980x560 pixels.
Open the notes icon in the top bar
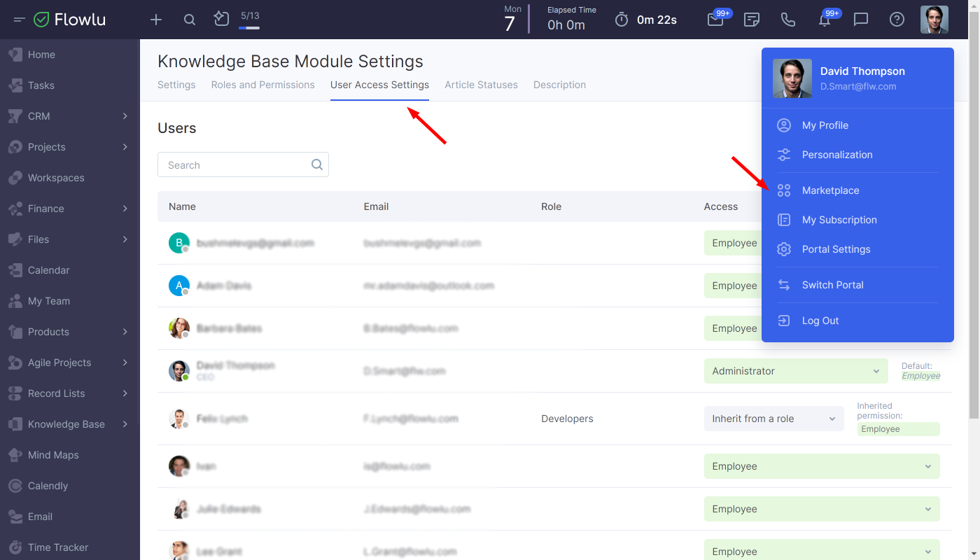(752, 20)
